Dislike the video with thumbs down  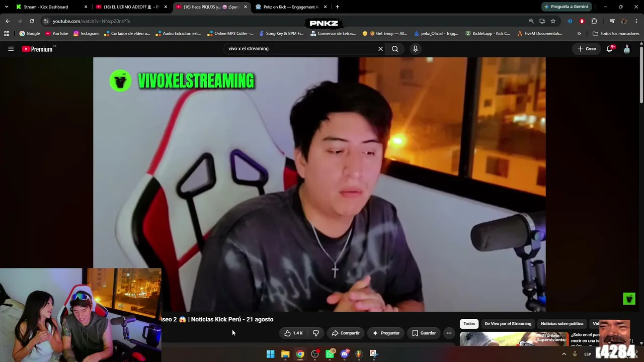click(x=316, y=333)
